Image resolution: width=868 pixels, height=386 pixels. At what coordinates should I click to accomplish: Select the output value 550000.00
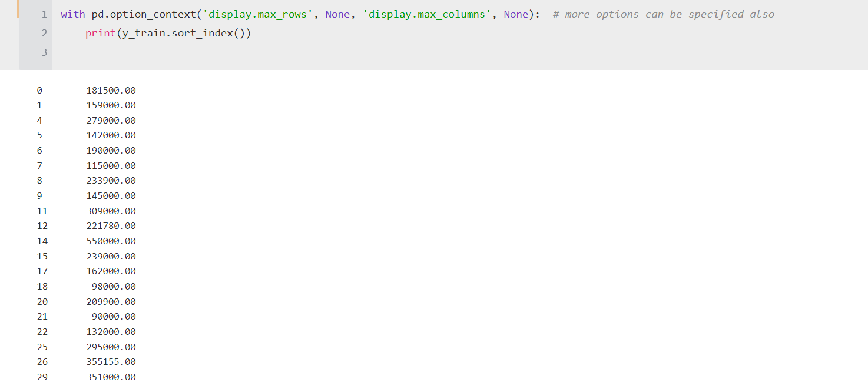tap(112, 241)
